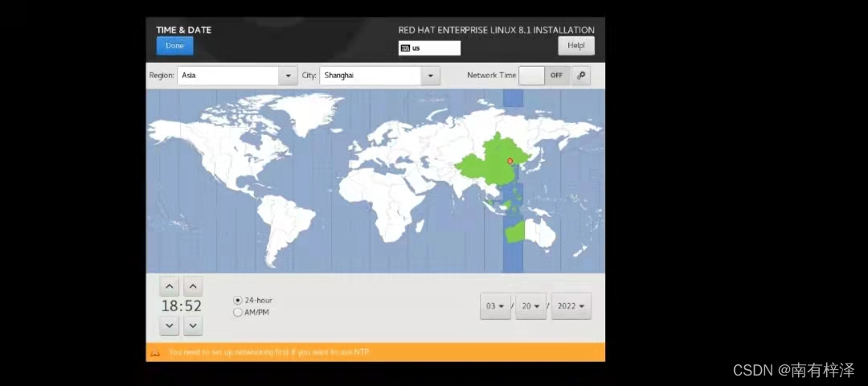
Task: Toggle the Network Time switch
Action: [544, 76]
